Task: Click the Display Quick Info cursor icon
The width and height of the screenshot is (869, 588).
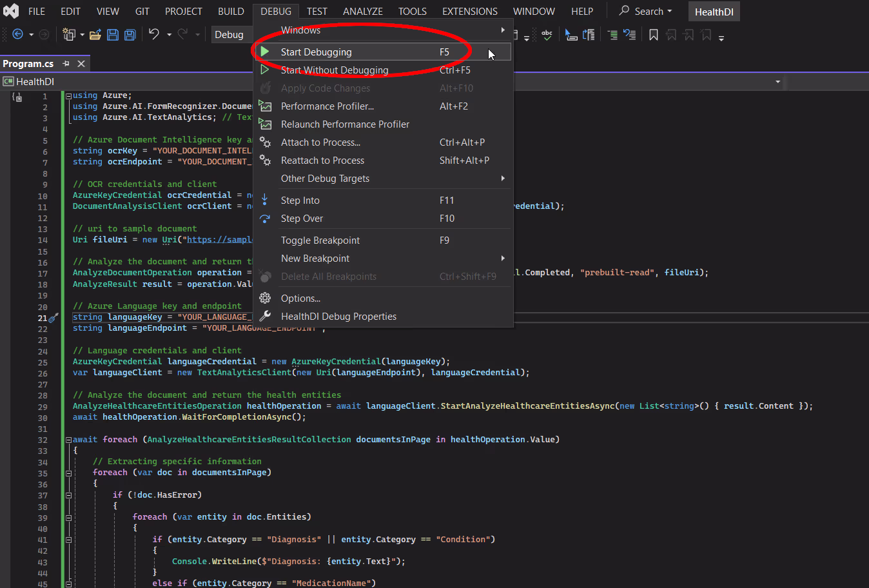Action: pyautogui.click(x=571, y=34)
